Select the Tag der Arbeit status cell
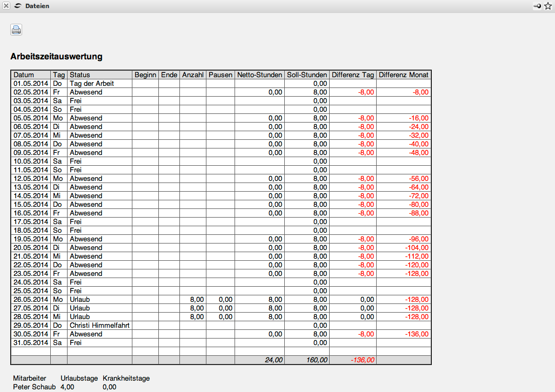 point(92,84)
